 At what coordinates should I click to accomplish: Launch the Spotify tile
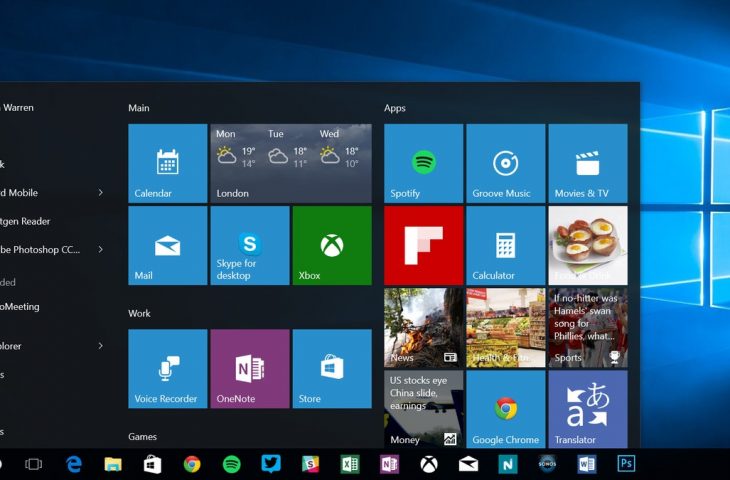[x=424, y=163]
